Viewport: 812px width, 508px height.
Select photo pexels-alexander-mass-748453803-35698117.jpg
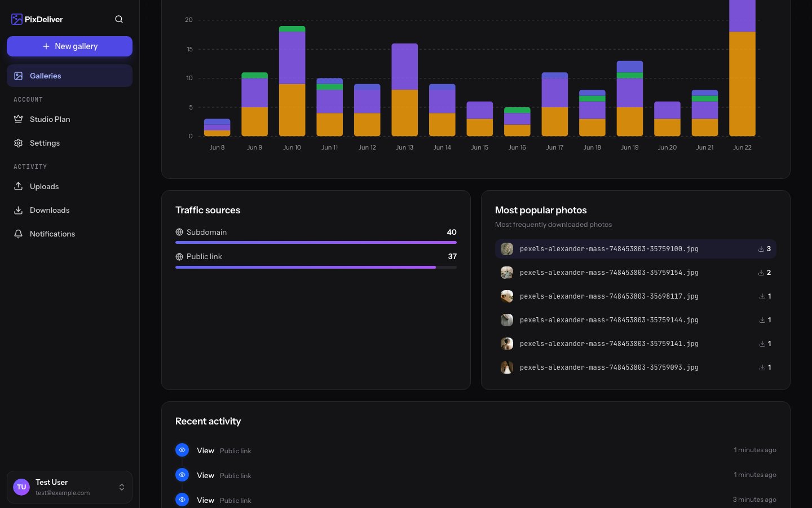(x=636, y=296)
